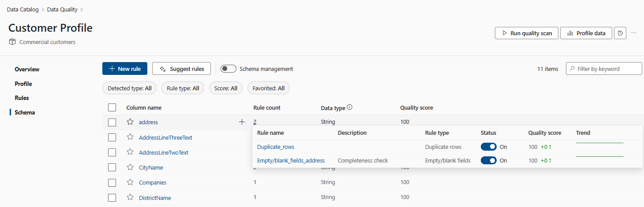Star the Companies column
The image size is (644, 207).
(130, 182)
